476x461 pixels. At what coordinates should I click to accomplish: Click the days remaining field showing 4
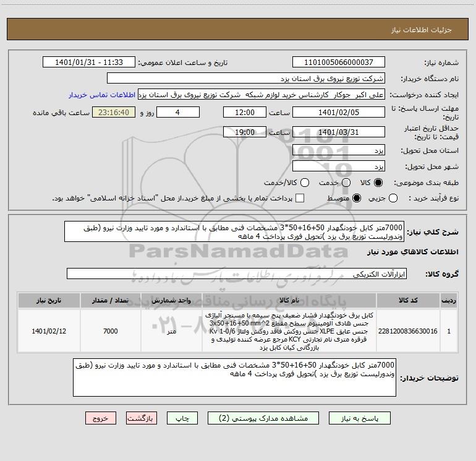[178, 112]
